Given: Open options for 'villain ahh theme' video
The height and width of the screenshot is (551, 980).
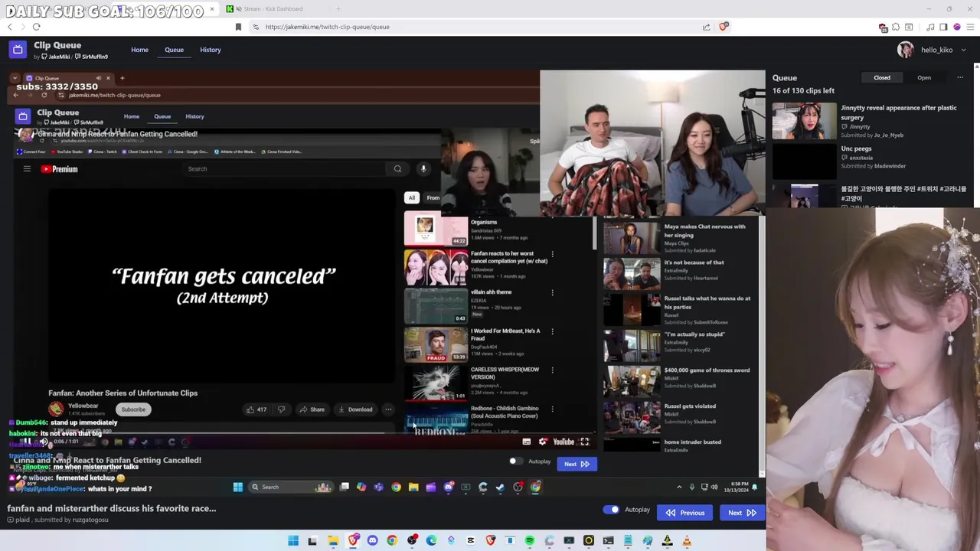Looking at the screenshot, I should click(552, 292).
